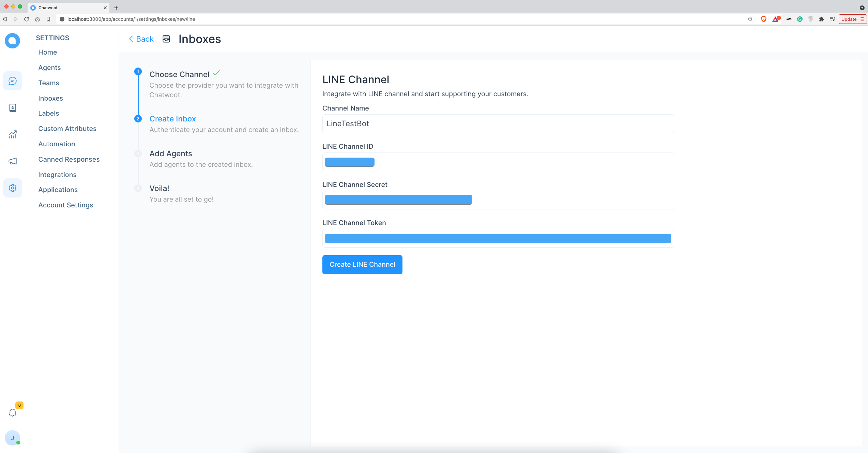Screen dimensions: 868x453
Task: Open Brave VPN shield icon
Action: 811,19
